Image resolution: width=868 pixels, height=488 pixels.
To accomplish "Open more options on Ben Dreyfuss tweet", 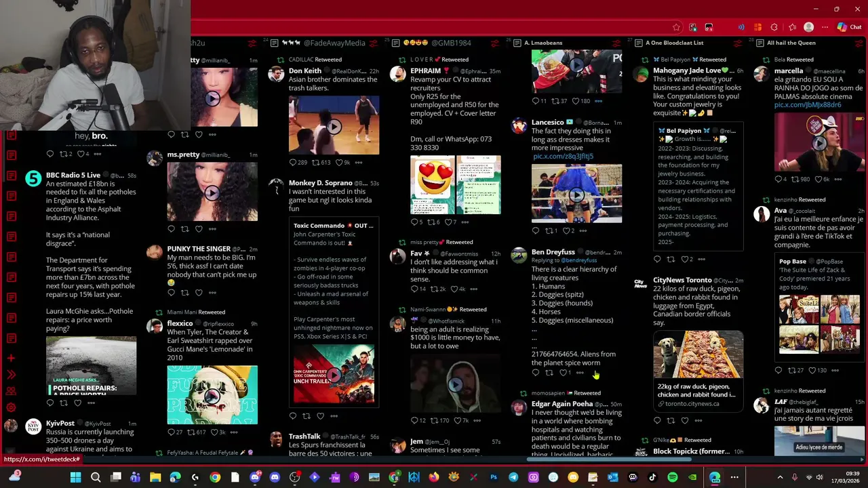I will [580, 373].
